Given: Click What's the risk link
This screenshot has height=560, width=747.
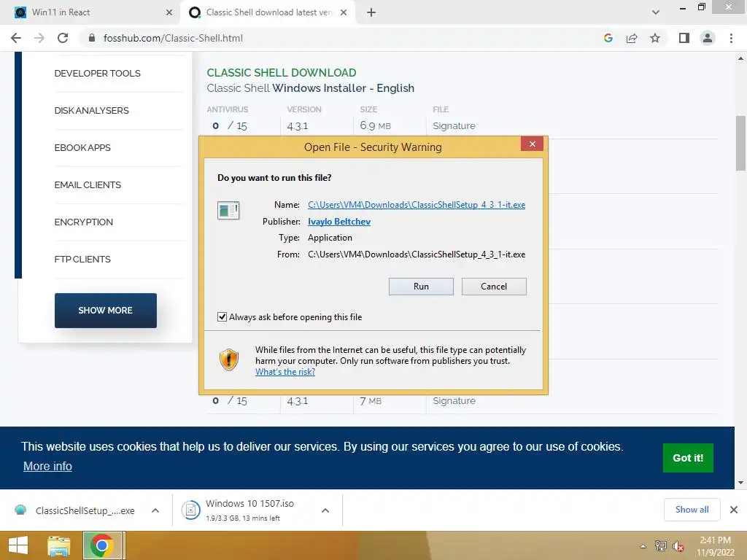Looking at the screenshot, I should pos(285,372).
